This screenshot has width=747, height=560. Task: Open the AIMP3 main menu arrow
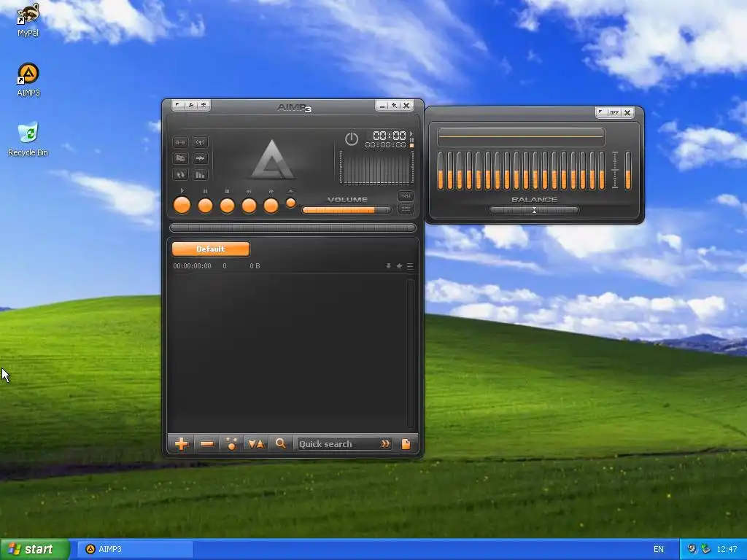coord(177,105)
